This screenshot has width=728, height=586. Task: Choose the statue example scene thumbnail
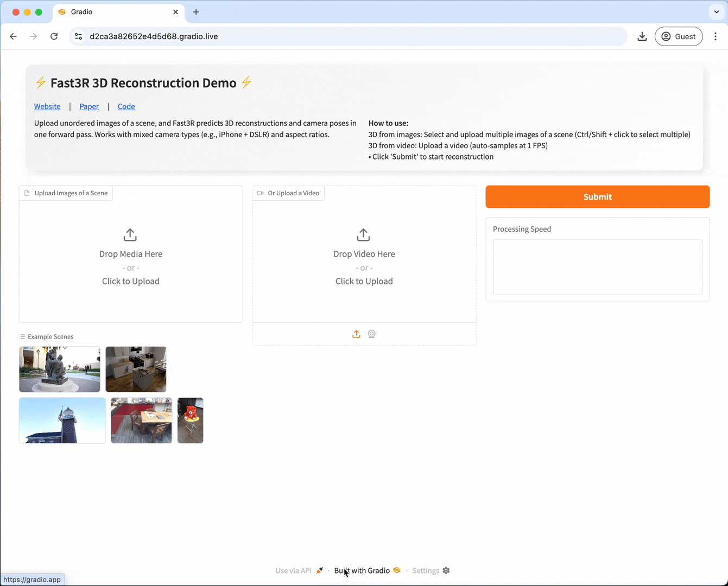60,369
